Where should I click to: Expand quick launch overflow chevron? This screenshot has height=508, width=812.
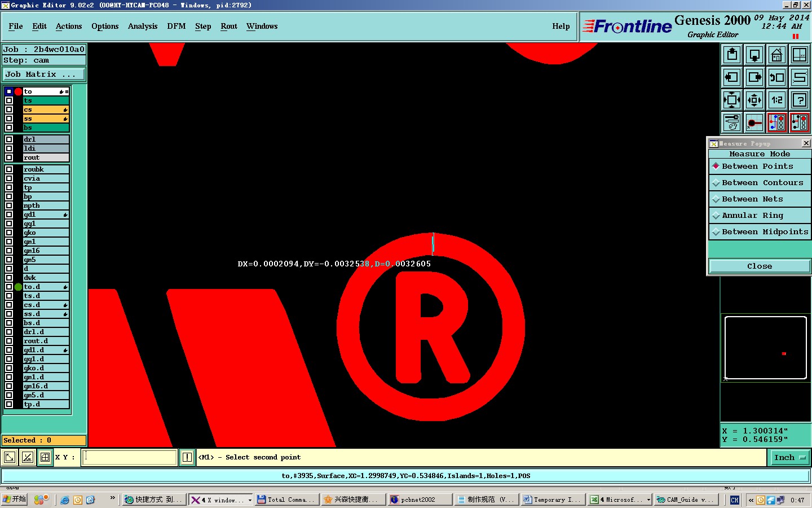click(x=112, y=498)
